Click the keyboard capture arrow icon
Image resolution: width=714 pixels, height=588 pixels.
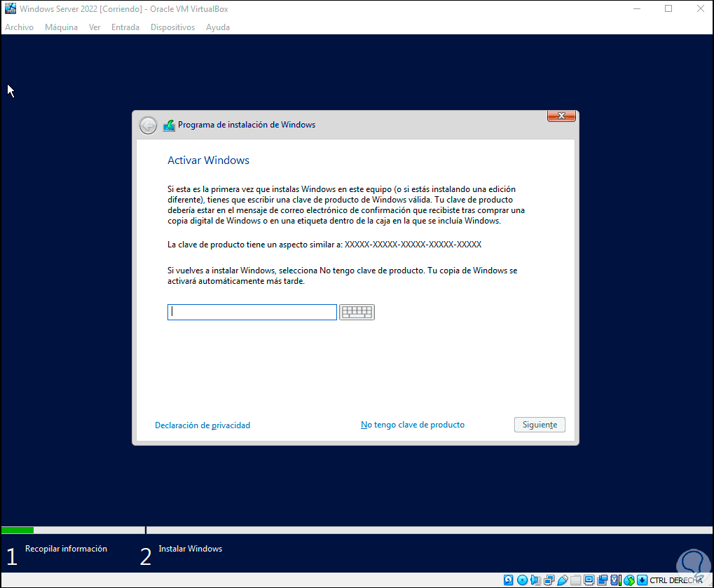[642, 580]
